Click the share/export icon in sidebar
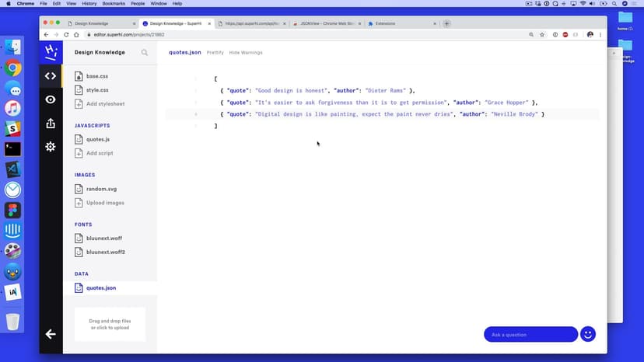Image resolution: width=644 pixels, height=362 pixels. click(51, 123)
